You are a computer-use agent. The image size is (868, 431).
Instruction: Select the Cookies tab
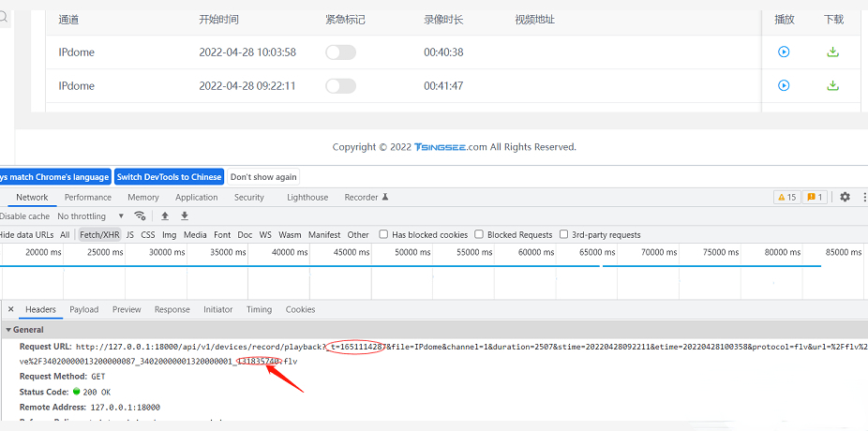(301, 310)
